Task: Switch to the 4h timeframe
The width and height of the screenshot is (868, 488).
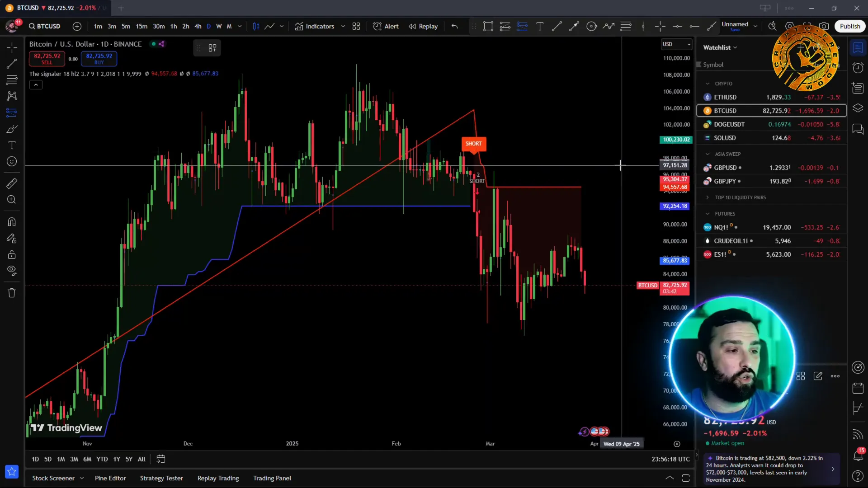Action: pyautogui.click(x=198, y=26)
